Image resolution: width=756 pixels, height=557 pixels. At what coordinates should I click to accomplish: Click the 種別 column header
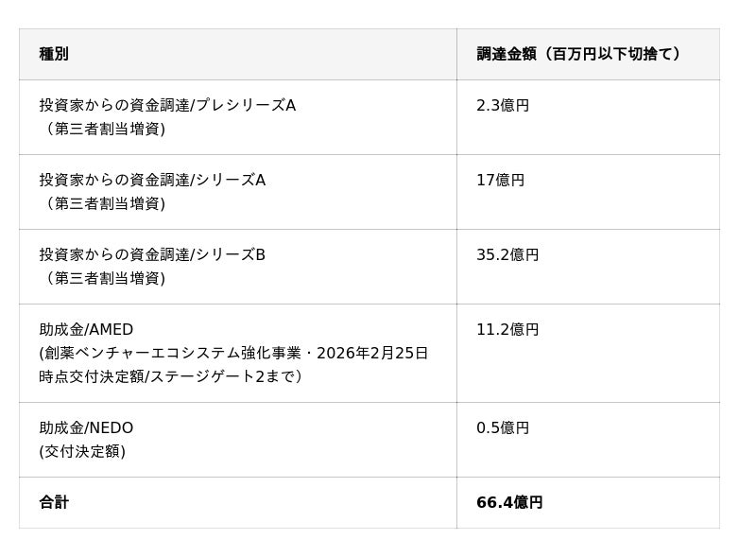point(54,54)
